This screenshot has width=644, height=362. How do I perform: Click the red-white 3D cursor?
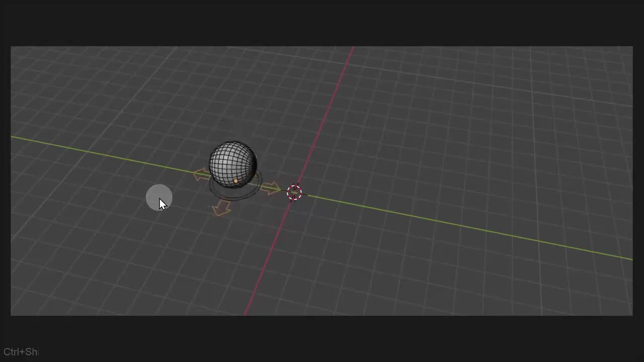tap(294, 193)
